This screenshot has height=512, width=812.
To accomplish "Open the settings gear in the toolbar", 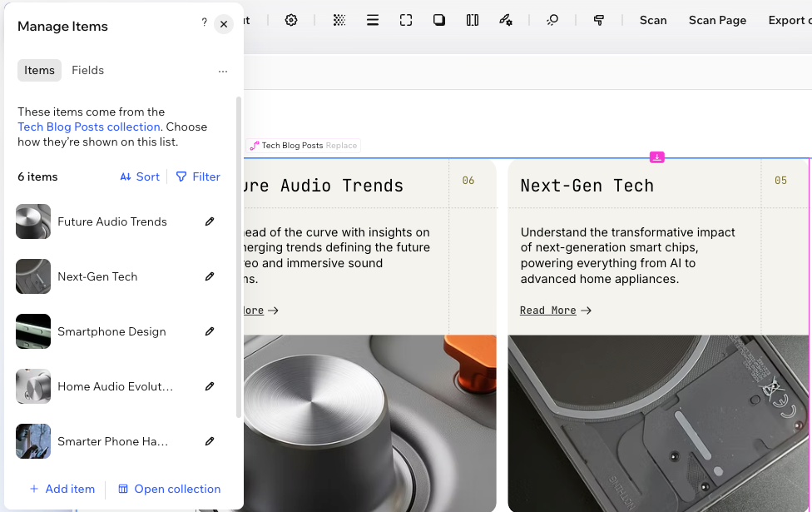I will 291,20.
